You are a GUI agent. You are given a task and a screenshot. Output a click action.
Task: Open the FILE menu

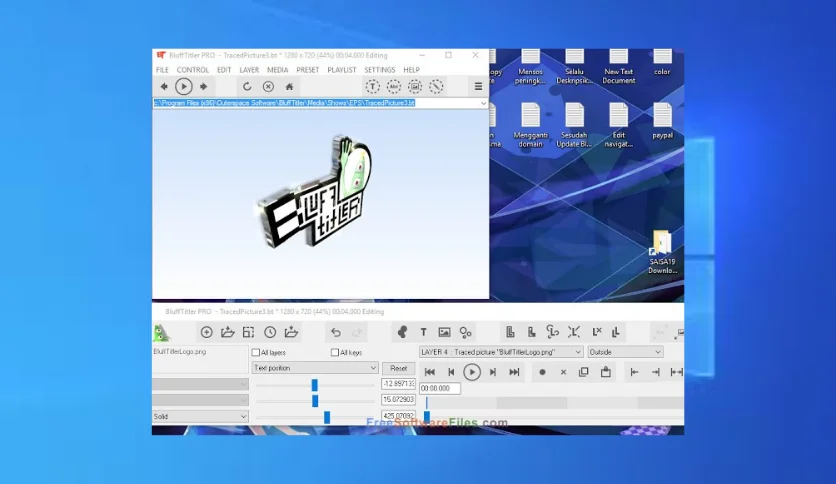162,70
